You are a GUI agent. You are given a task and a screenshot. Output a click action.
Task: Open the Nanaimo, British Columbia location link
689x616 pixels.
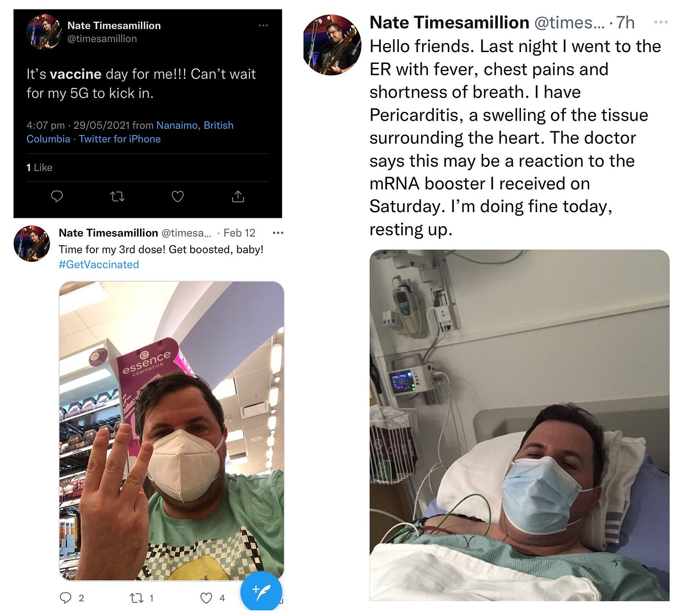point(194,125)
